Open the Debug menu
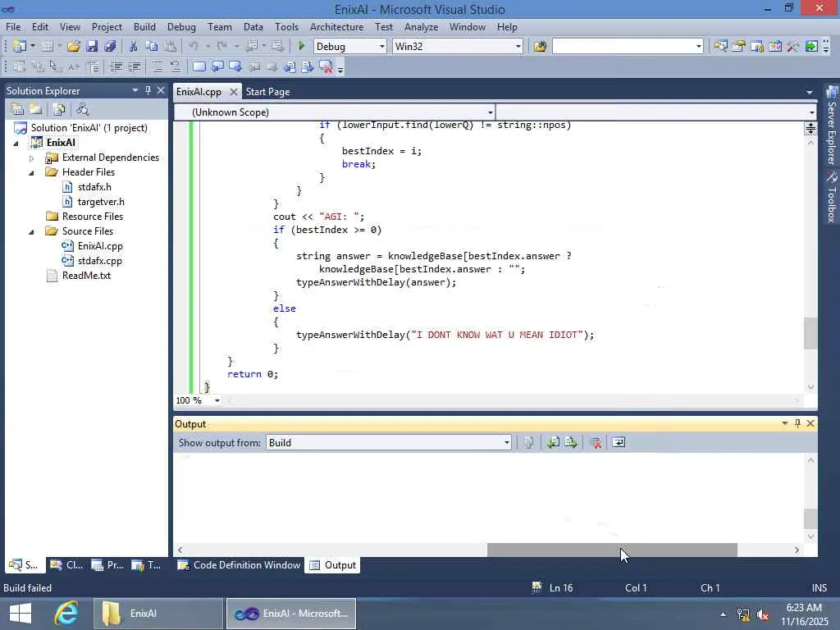 click(181, 27)
